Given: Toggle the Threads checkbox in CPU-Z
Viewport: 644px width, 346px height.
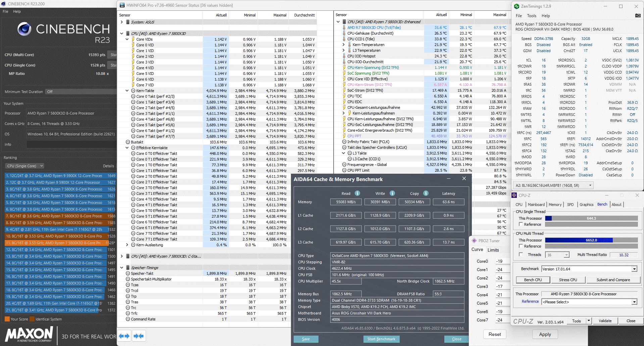Looking at the screenshot, I should click(x=521, y=254).
